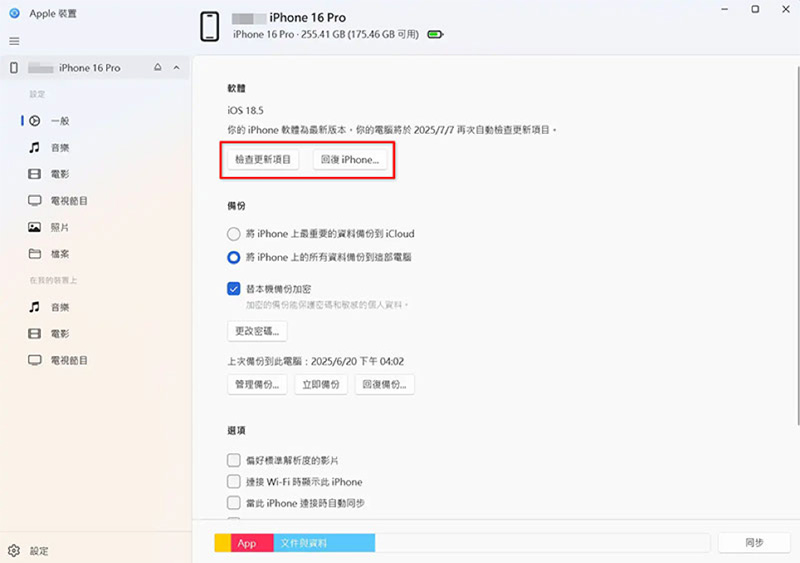The height and width of the screenshot is (563, 800).
Task: Open 電視節目 under the 設定 section
Action: point(69,201)
